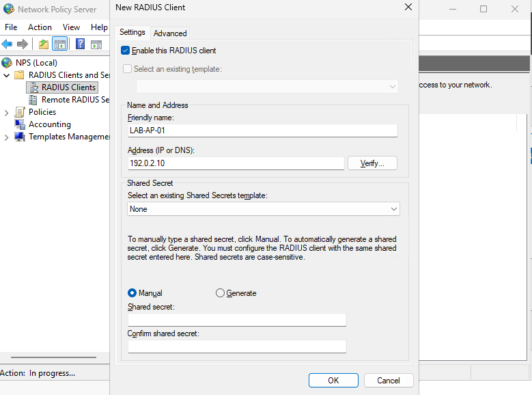The height and width of the screenshot is (395, 532).
Task: Switch to the Advanced tab
Action: coord(170,33)
